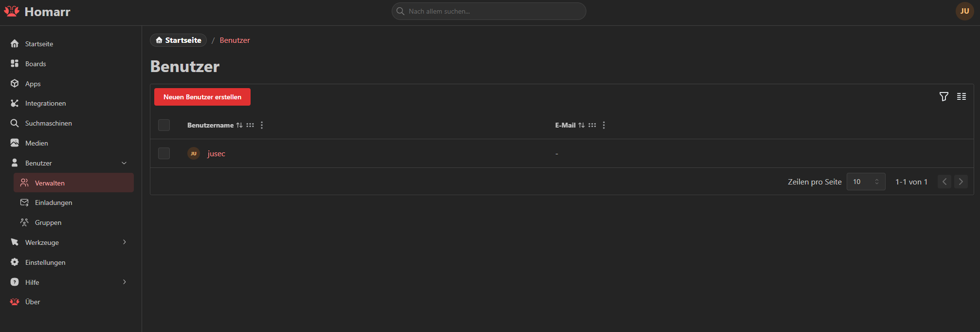Screen dimensions: 980x332
Task: Click the Homarr logo icon
Action: (12, 11)
